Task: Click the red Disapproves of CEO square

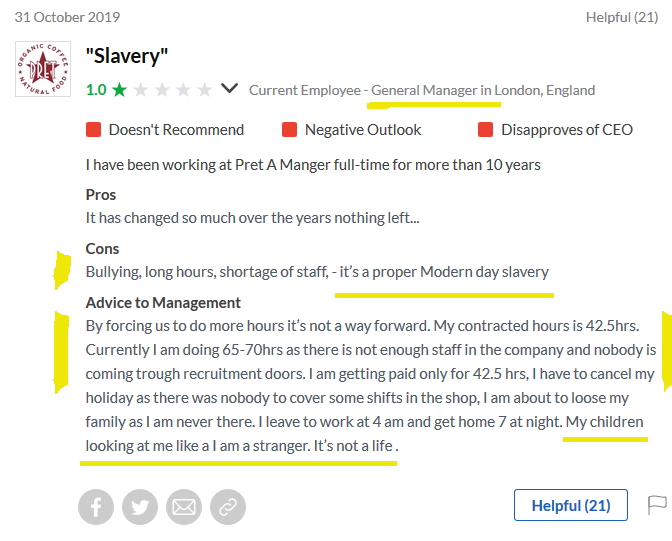Action: pyautogui.click(x=486, y=130)
